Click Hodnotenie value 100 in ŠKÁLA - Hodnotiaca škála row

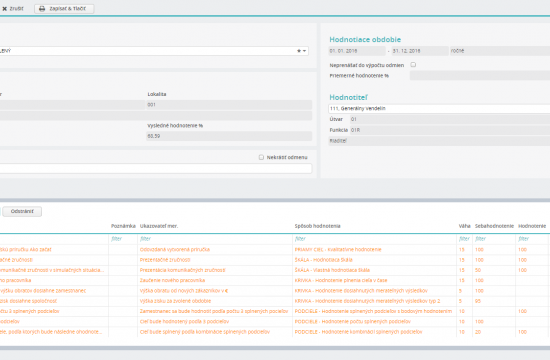click(532, 260)
